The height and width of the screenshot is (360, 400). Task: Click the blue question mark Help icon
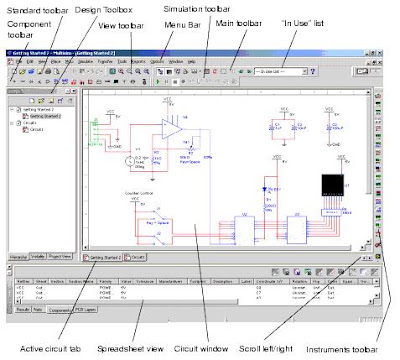coord(313,71)
